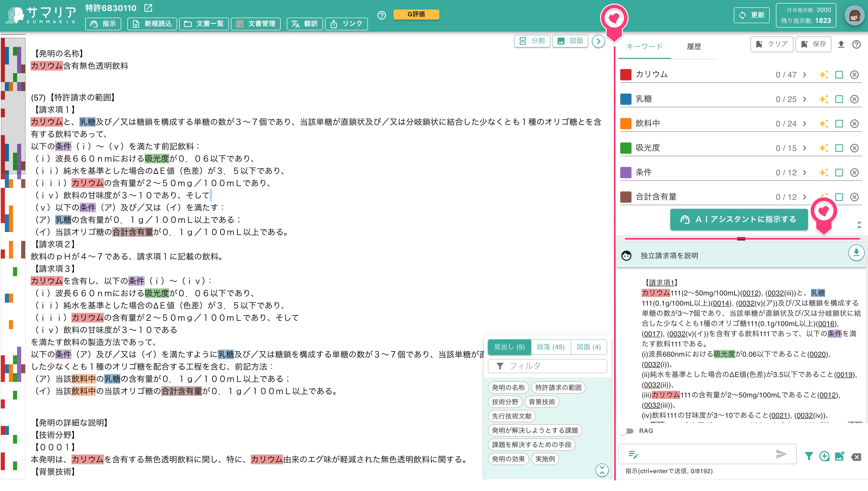Toggle the RAG switch
Screen dimensions: 868x491
(x=626, y=431)
